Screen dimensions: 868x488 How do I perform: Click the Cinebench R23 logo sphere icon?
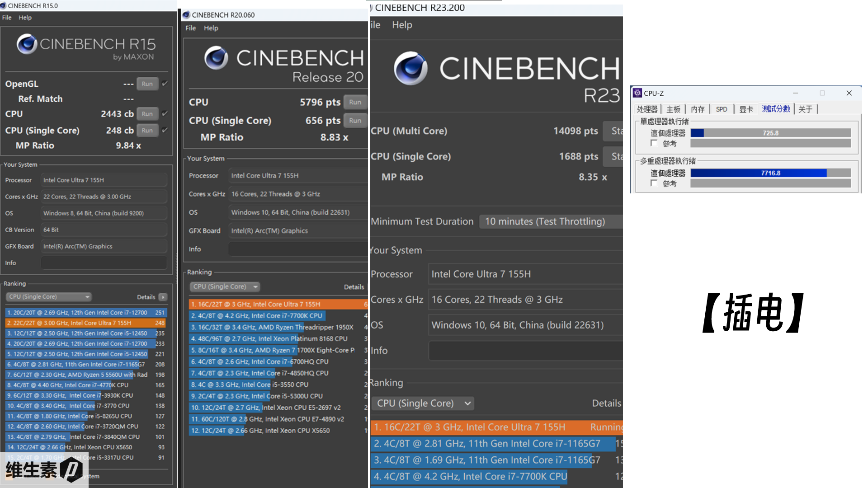click(x=410, y=68)
